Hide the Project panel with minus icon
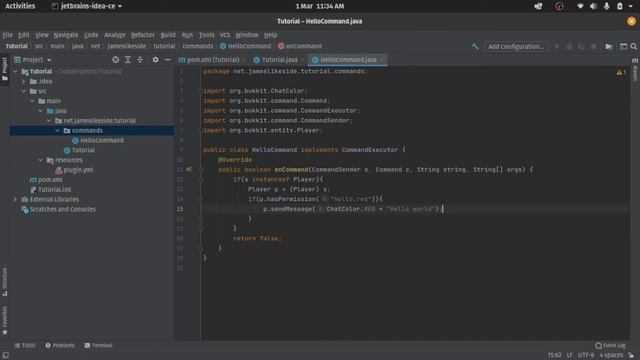Screen dimensions: 640x360 click(167, 60)
